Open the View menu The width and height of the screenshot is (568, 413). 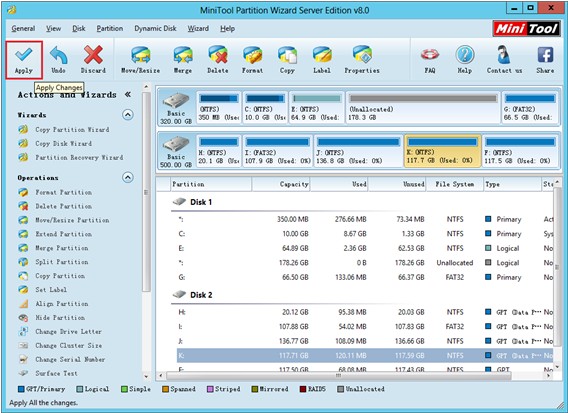pyautogui.click(x=53, y=28)
